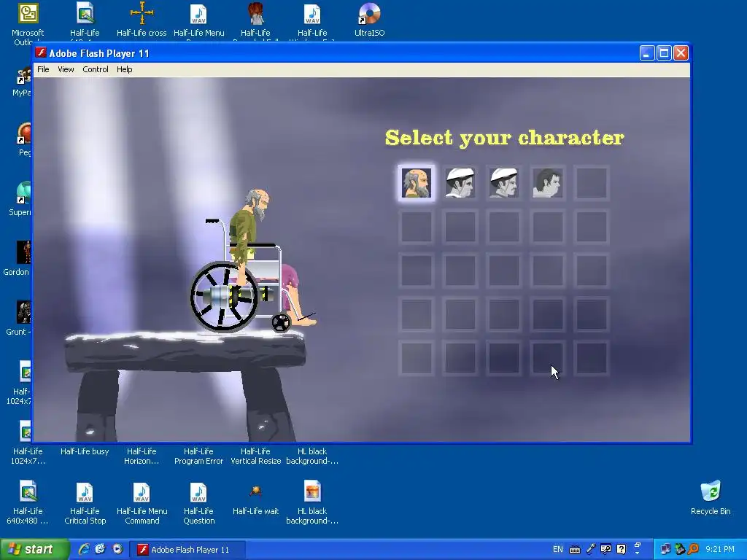
Task: Click the network computers tray icon
Action: (665, 550)
